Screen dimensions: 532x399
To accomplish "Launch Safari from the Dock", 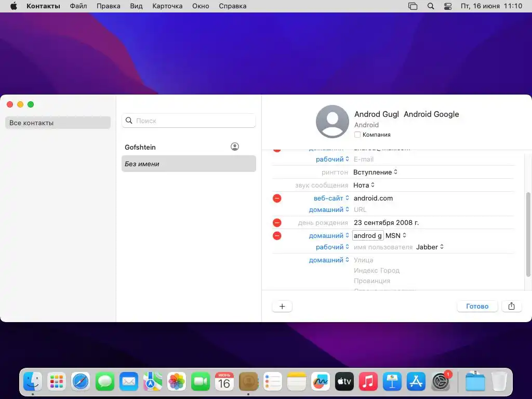I will pos(81,381).
